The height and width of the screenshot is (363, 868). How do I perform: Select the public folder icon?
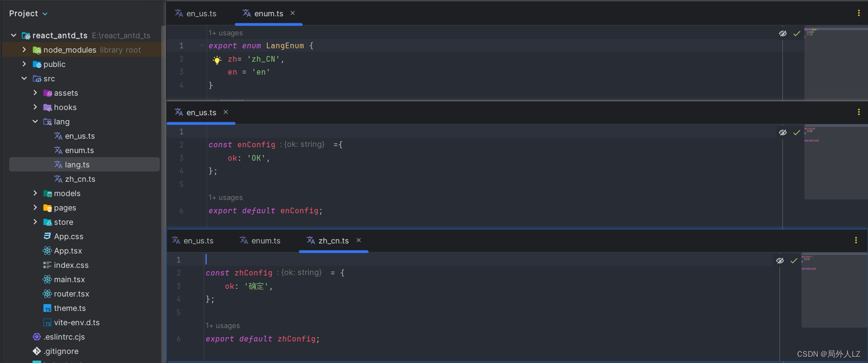click(37, 65)
